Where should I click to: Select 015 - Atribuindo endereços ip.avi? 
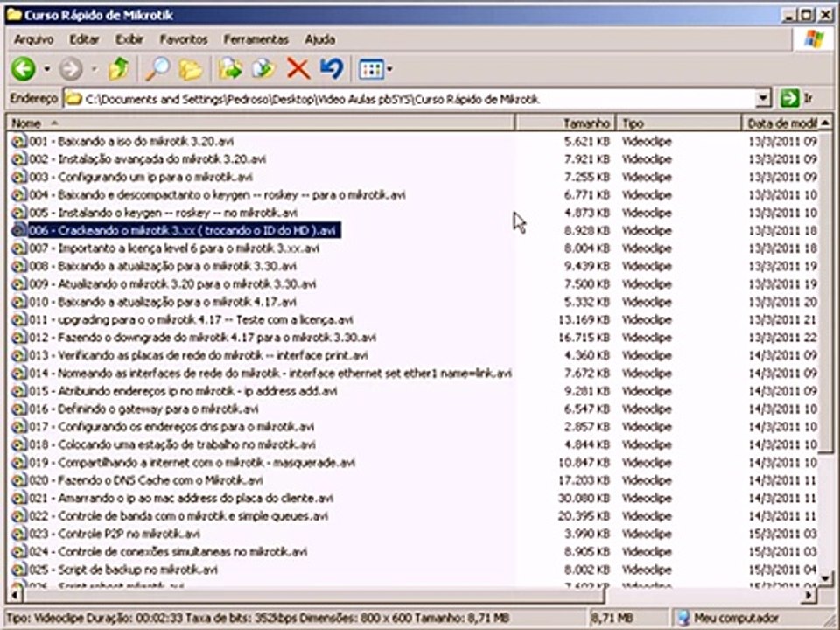tap(183, 391)
